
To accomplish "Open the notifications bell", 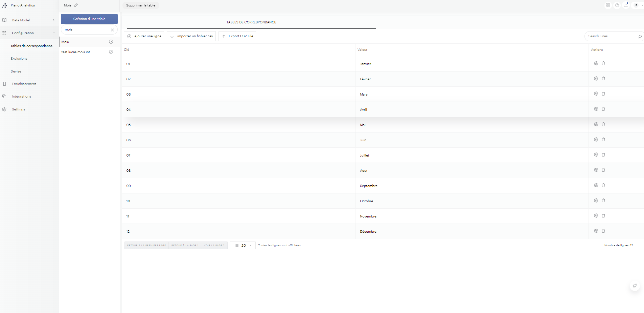I will pyautogui.click(x=626, y=5).
